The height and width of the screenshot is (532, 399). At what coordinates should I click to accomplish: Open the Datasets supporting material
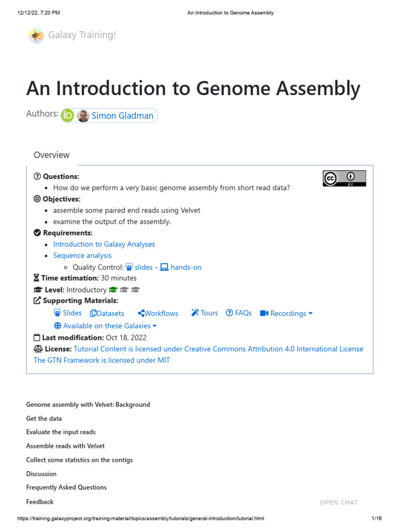tap(107, 313)
